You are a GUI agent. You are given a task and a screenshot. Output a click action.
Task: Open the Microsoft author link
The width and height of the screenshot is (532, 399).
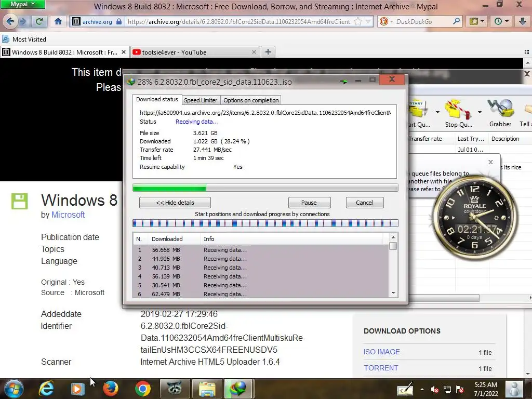(x=68, y=215)
